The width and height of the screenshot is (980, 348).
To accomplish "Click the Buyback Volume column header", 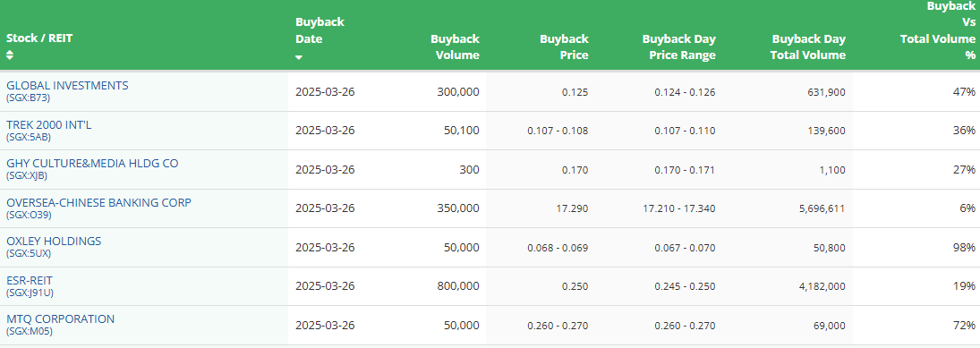I will pos(455,47).
